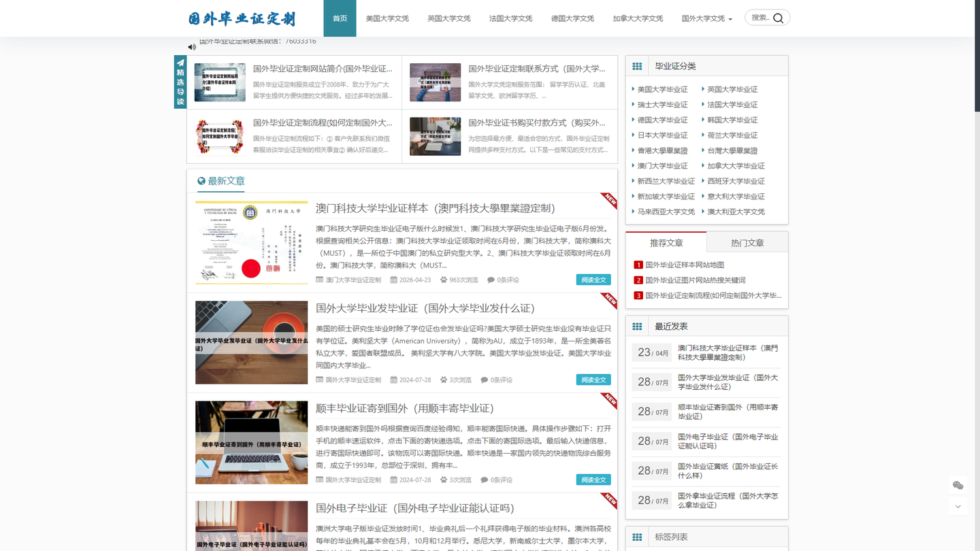Click 阅读全文 for 澳门科技大学毕业证样本
The width and height of the screenshot is (980, 551).
[x=593, y=280]
